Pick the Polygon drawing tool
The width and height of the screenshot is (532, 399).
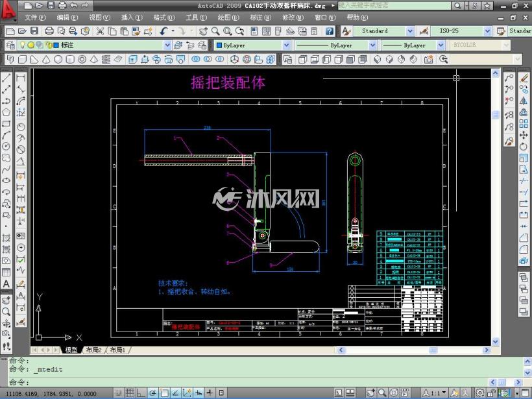tap(6, 112)
